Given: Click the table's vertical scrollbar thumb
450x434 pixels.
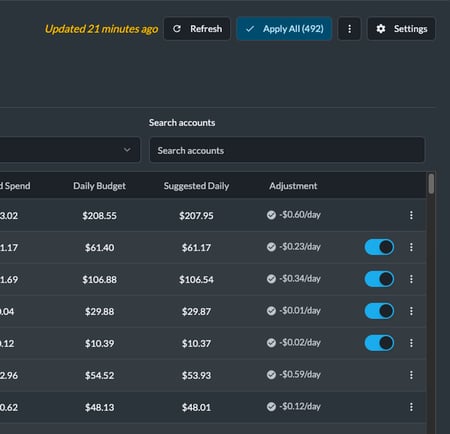Looking at the screenshot, I should click(x=431, y=184).
